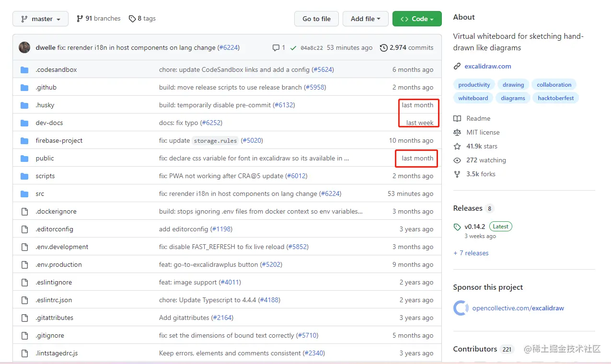Open the #5624 pull request link
Screen dimensions: 611x364
pos(323,69)
